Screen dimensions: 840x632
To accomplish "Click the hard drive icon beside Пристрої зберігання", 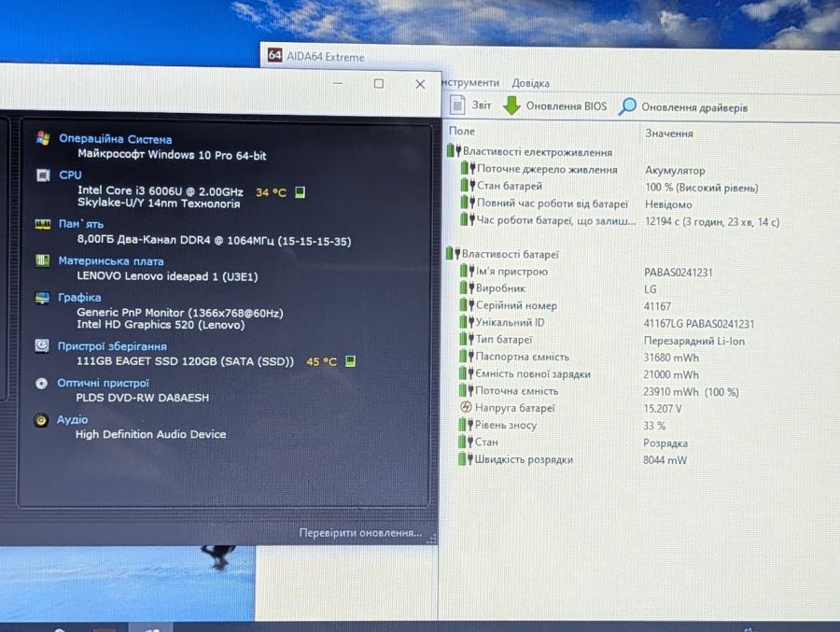I will 42,345.
